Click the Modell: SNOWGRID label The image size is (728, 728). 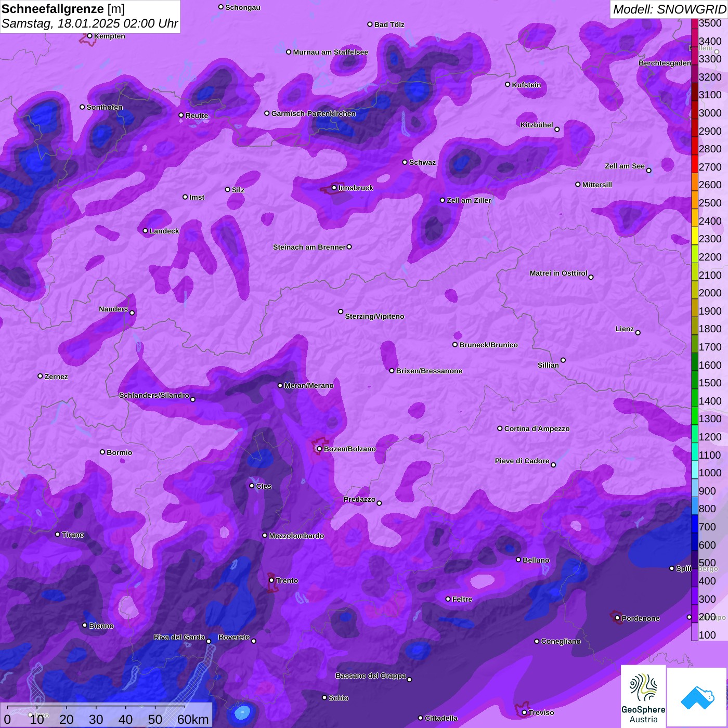669,9
